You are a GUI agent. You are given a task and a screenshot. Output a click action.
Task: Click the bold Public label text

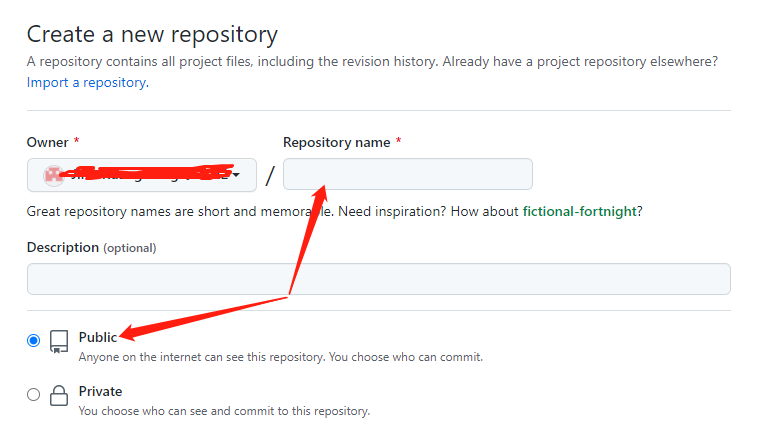coord(98,337)
